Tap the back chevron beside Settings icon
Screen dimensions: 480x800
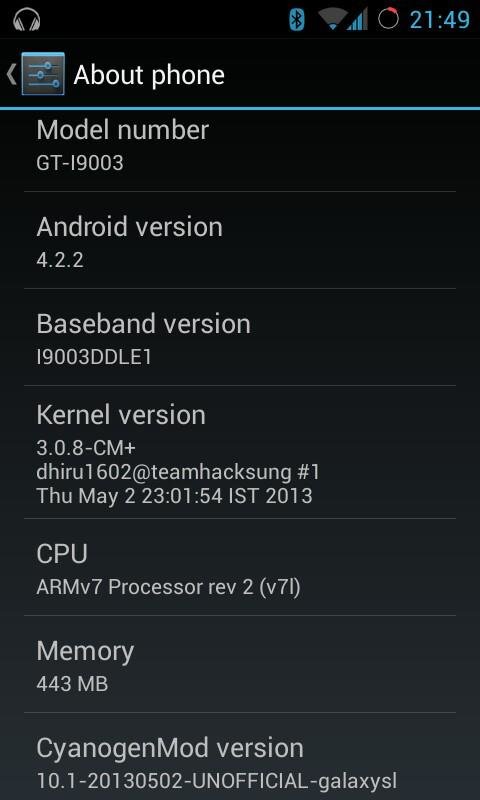coord(11,74)
